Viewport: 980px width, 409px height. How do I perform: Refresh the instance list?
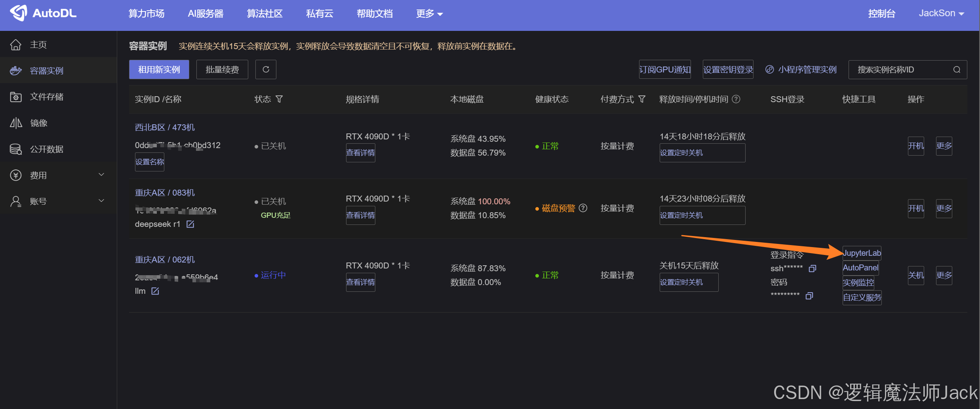tap(266, 70)
